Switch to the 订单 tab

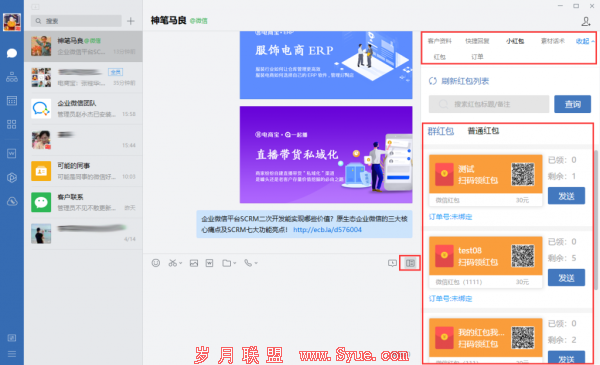pyautogui.click(x=477, y=57)
